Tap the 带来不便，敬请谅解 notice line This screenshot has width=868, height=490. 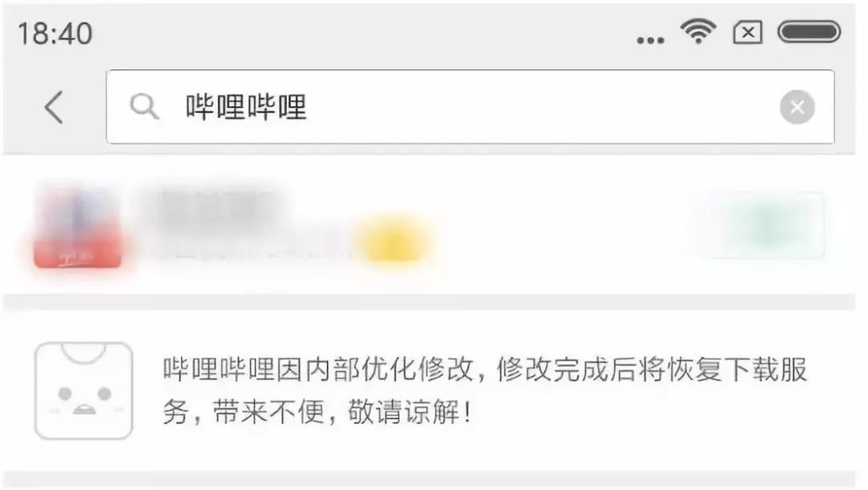[x=317, y=411]
